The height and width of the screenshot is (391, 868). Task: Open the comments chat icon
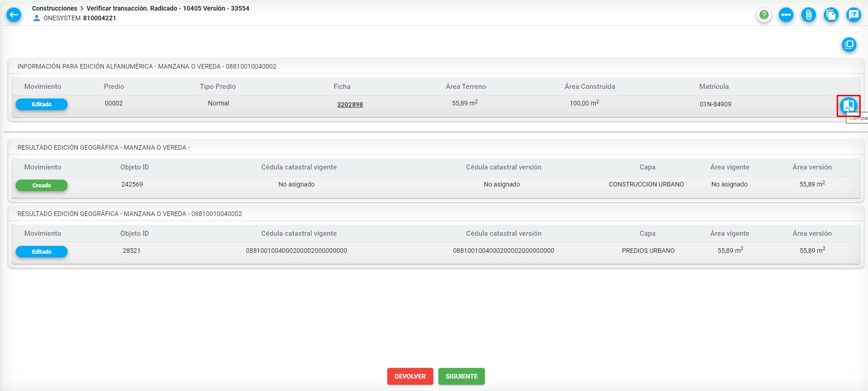pos(853,15)
